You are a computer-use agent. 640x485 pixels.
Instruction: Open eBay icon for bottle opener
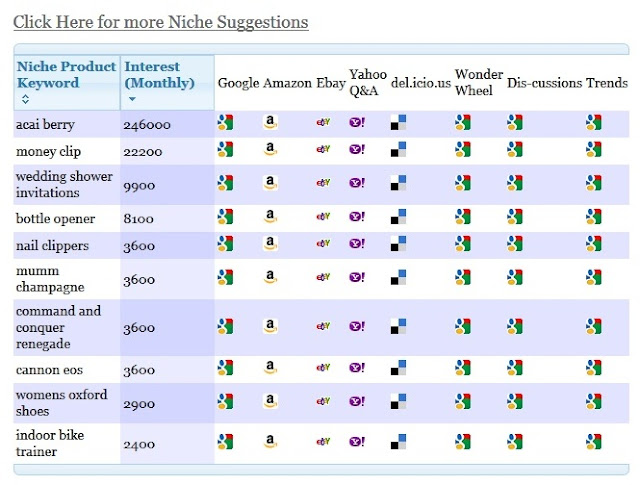click(x=323, y=217)
